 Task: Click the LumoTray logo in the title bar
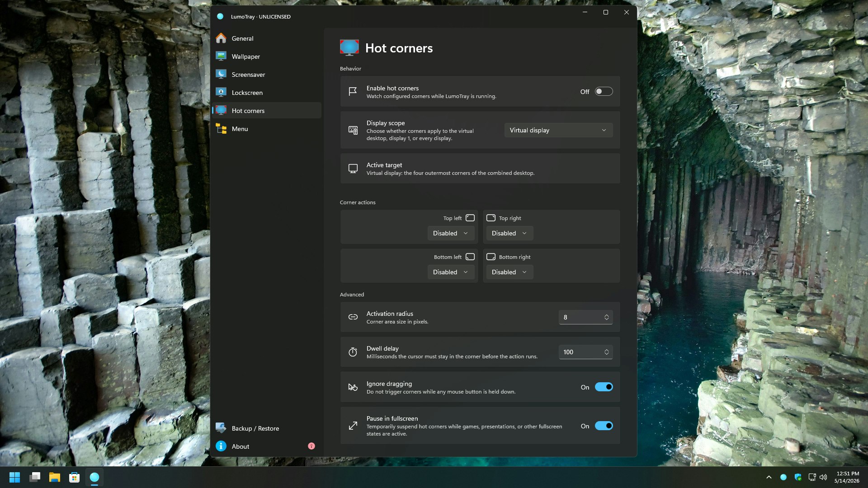tap(220, 16)
